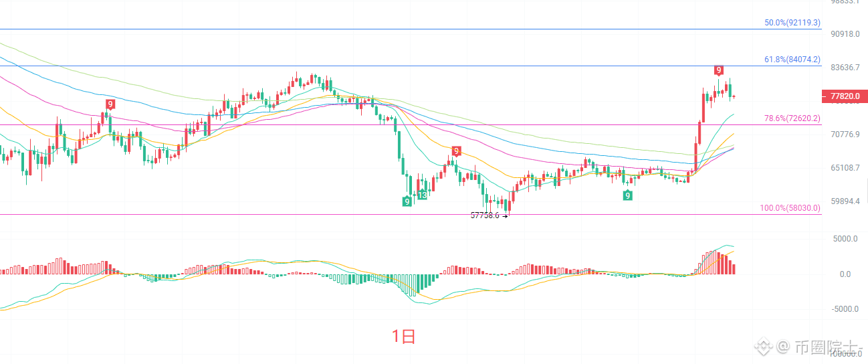Select the green 13 sequence marker
The height and width of the screenshot is (364, 868).
tap(423, 195)
